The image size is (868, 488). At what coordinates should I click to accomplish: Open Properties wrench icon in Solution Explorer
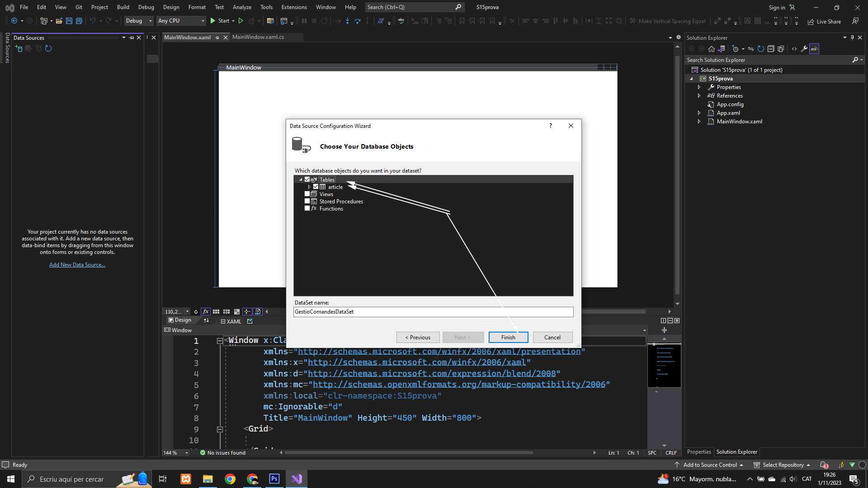point(804,49)
